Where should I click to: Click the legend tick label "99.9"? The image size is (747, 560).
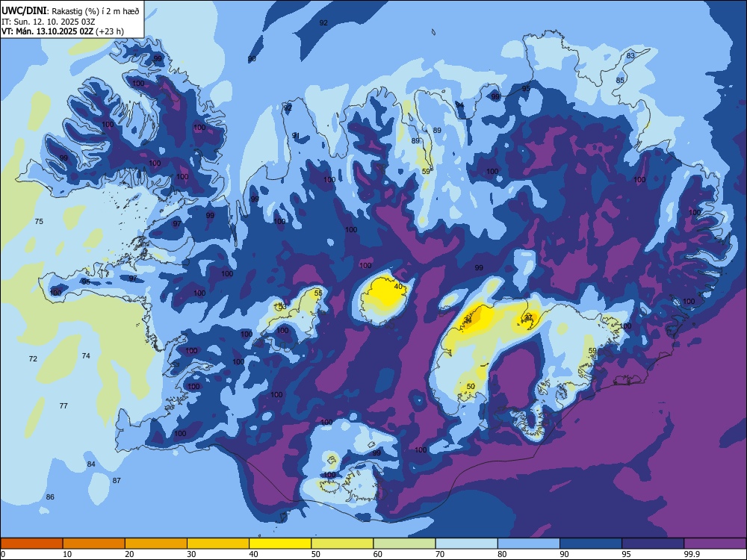tap(692, 554)
